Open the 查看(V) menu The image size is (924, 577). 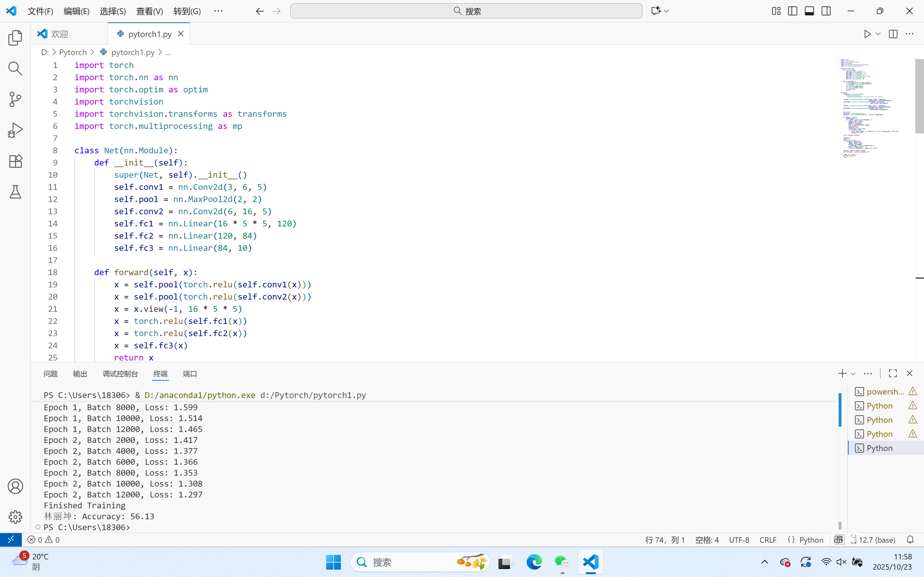coord(149,11)
